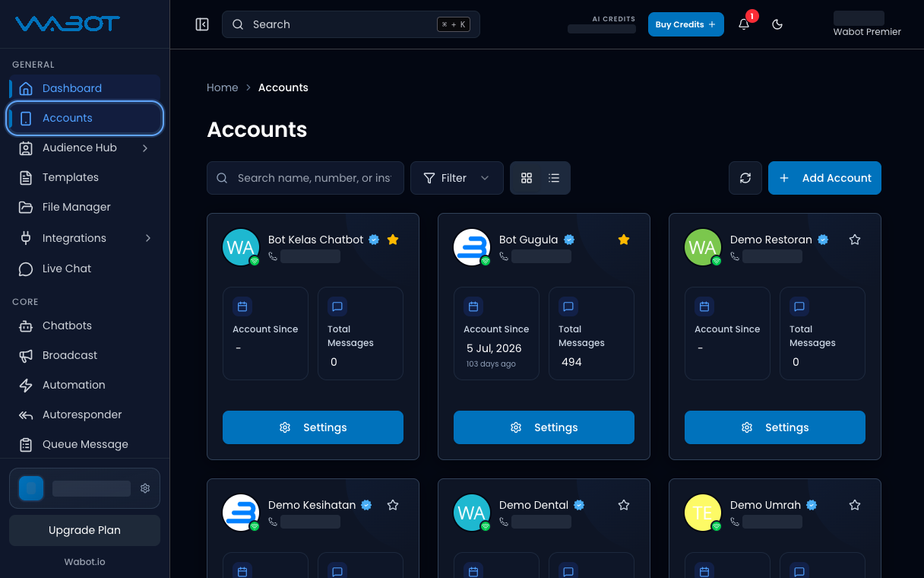The image size is (924, 578).
Task: Open Dashboard in sidebar
Action: 84,88
